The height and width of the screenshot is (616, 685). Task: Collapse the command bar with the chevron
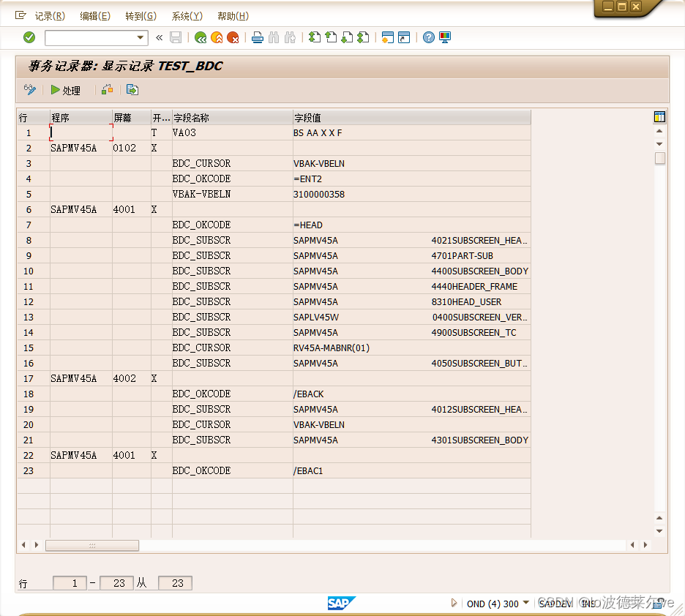point(160,37)
